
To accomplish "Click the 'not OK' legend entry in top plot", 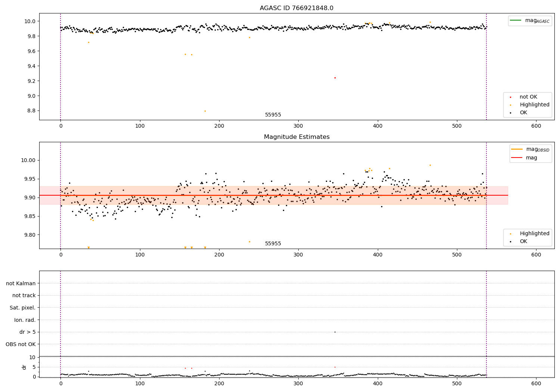I will pos(528,97).
